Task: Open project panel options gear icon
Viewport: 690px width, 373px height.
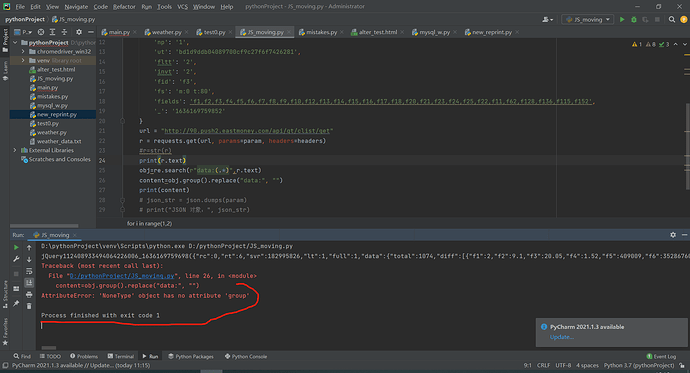Action: pos(79,32)
